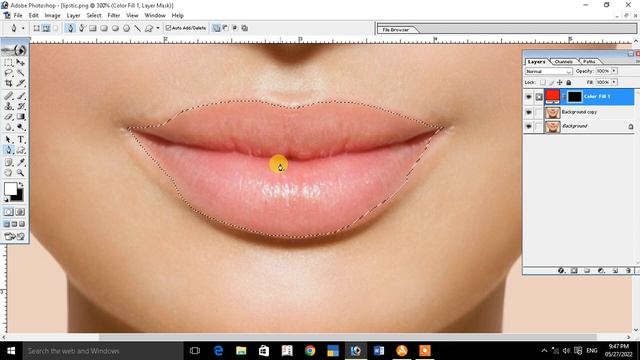Open Google Chrome from taskbar
The width and height of the screenshot is (640, 360).
pyautogui.click(x=310, y=351)
